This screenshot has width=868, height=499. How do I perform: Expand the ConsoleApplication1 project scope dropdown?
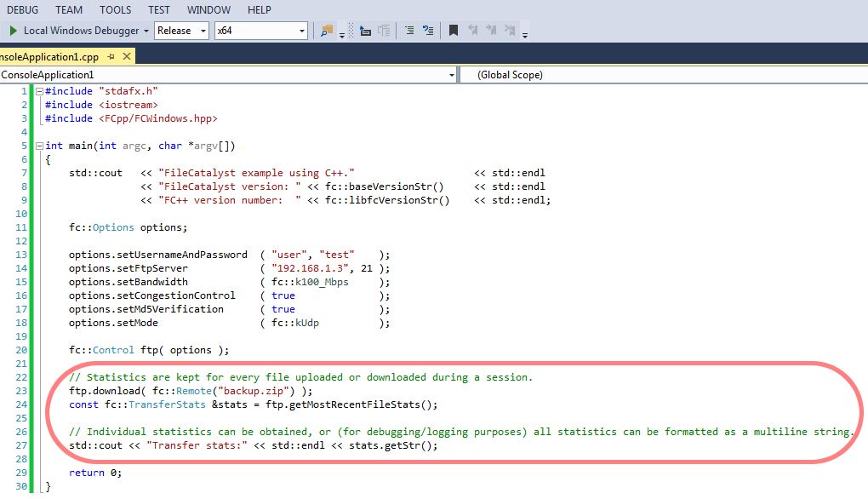[x=451, y=75]
